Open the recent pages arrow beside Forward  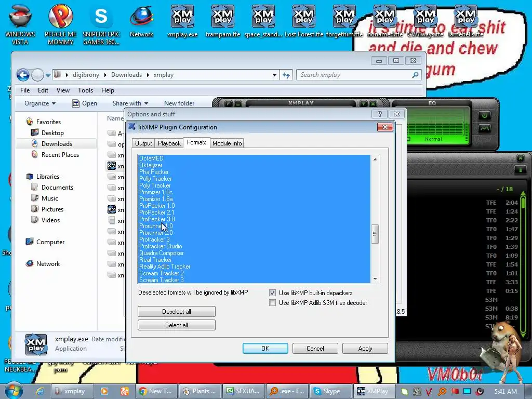pyautogui.click(x=48, y=75)
